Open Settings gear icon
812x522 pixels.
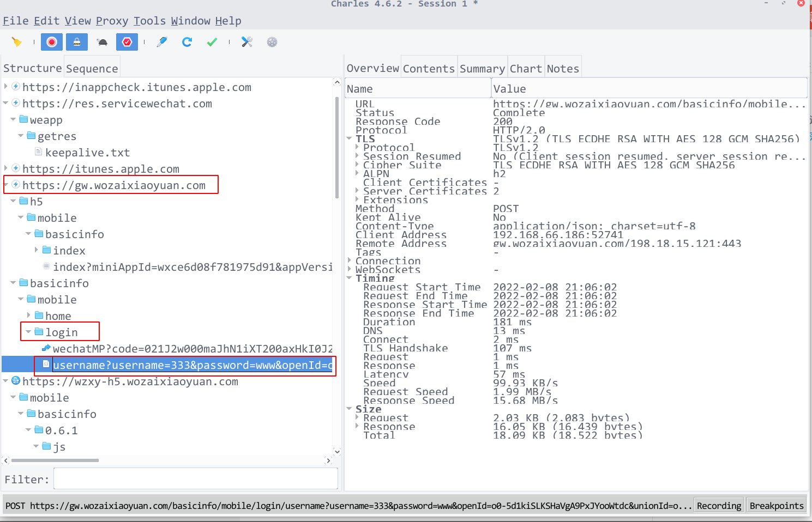click(272, 42)
